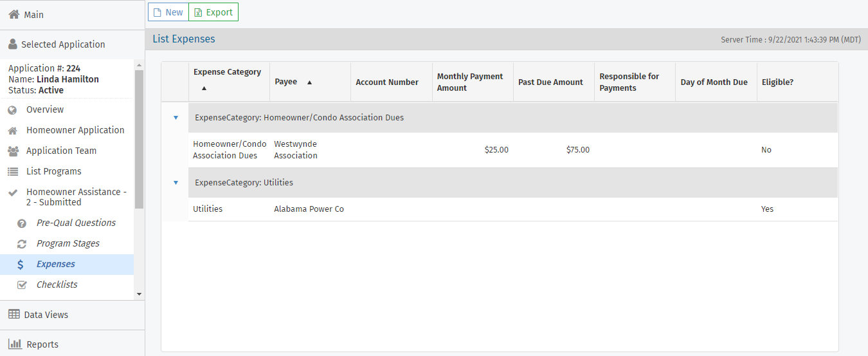Click the Reports bar chart icon
The height and width of the screenshot is (356, 868).
(15, 344)
